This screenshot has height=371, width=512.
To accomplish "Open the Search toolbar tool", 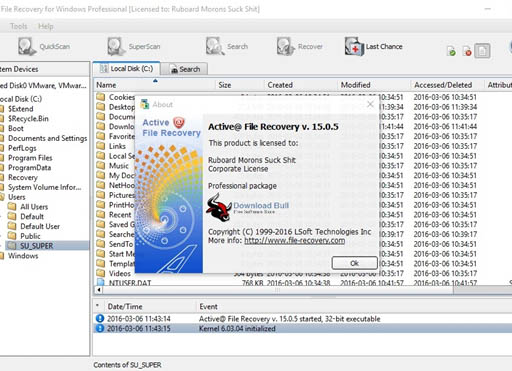I will (227, 46).
